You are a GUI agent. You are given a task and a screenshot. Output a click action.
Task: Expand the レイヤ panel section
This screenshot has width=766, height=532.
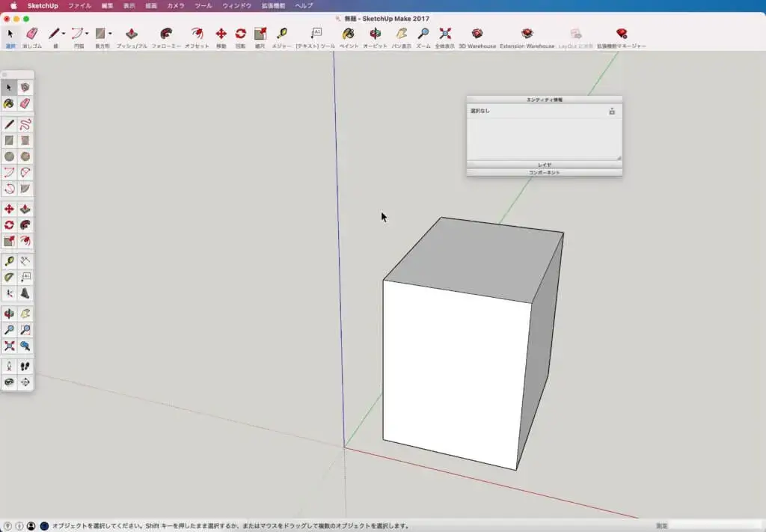(545, 165)
